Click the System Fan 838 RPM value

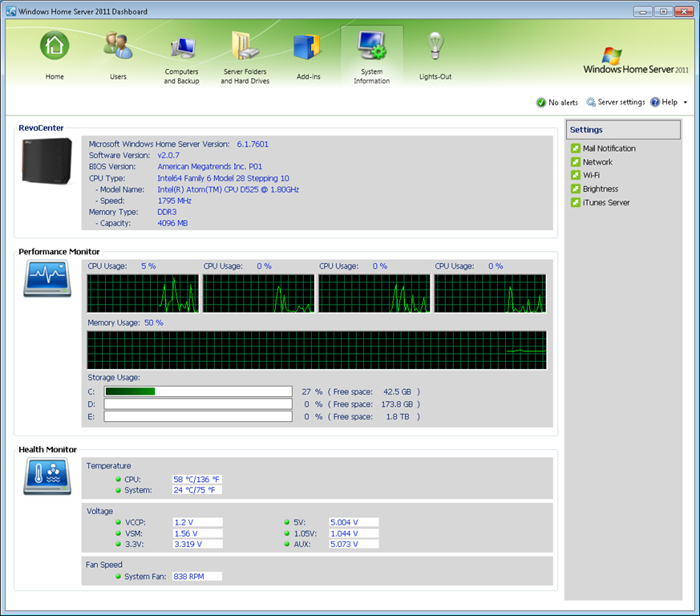197,576
